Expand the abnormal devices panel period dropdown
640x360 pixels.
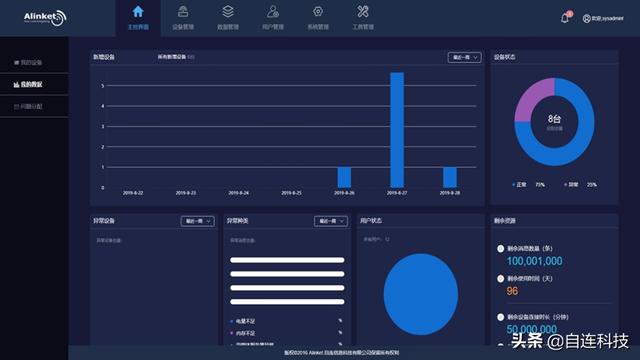[x=198, y=221]
